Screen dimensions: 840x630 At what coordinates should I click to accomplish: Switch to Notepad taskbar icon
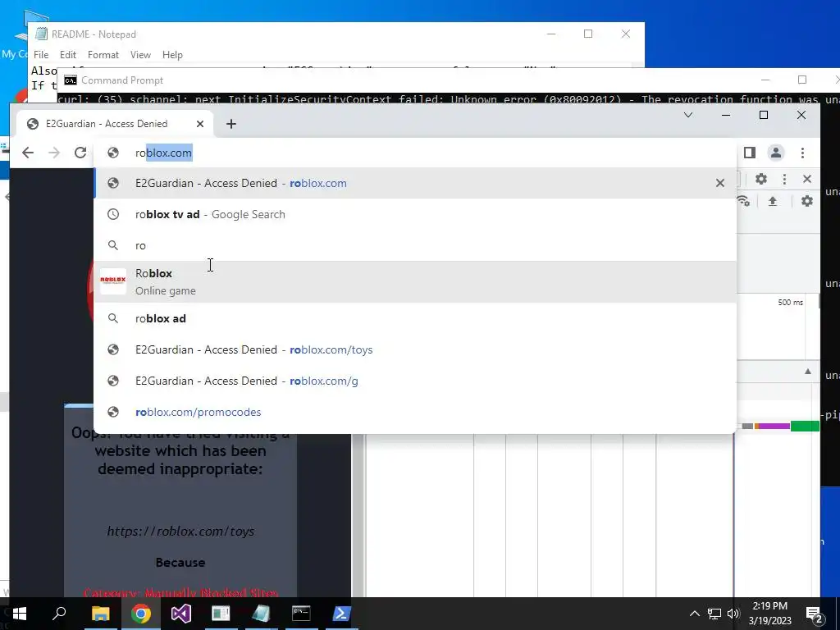click(261, 614)
